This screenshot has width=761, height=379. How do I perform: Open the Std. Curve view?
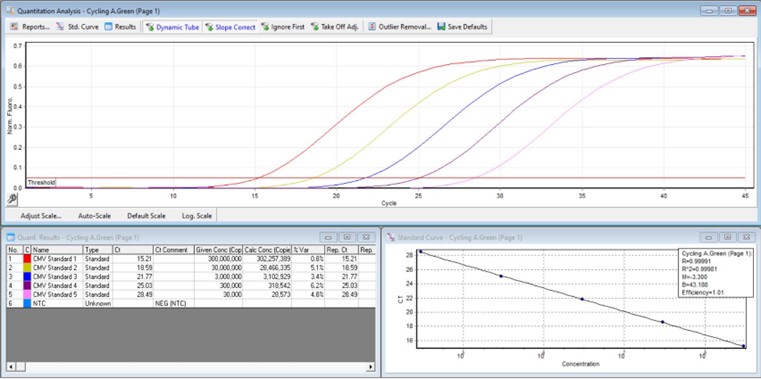pos(77,27)
